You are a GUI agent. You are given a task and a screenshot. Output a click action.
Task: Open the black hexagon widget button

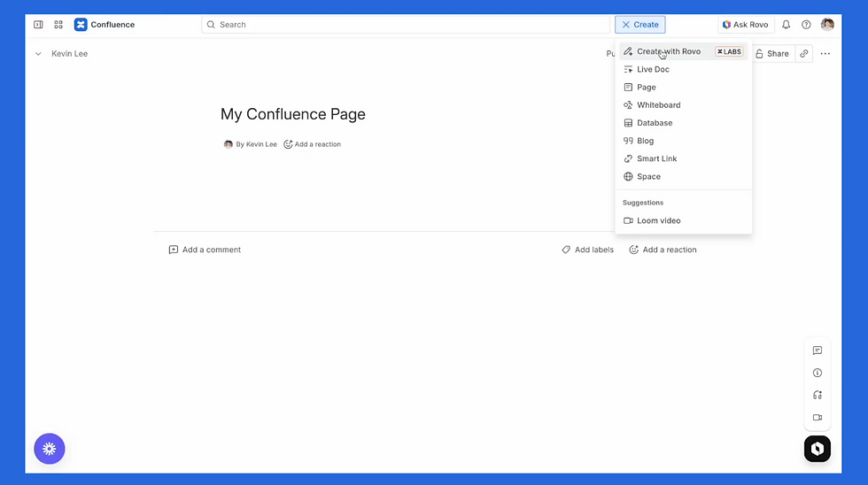tap(818, 449)
